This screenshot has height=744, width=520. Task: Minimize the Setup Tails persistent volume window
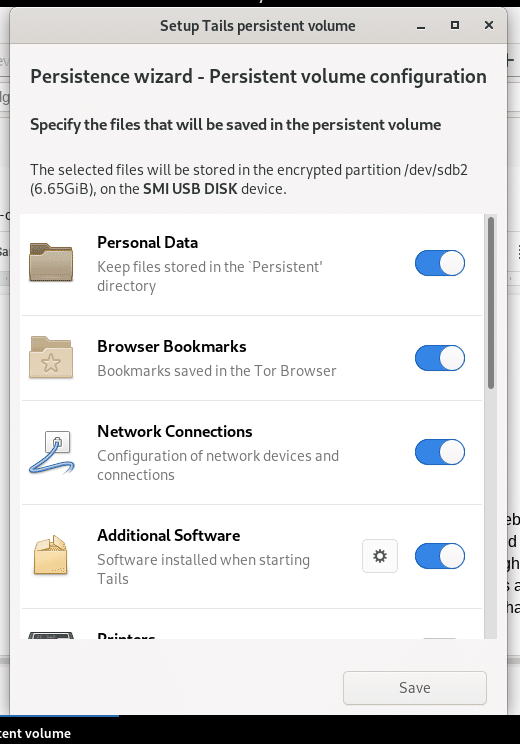point(420,26)
